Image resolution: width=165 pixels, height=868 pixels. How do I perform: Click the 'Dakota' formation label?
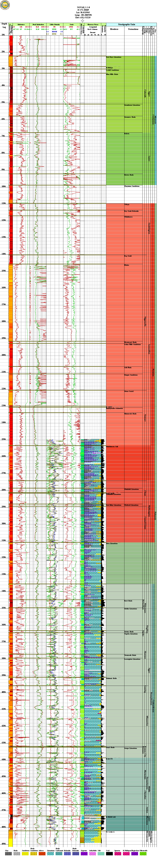tap(127, 134)
